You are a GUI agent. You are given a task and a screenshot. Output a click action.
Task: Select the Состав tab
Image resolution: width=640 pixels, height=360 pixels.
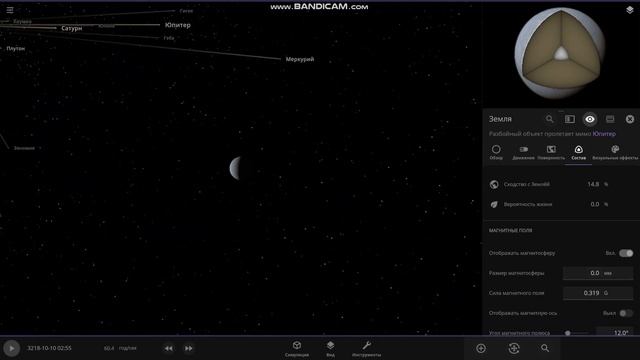[x=578, y=152]
